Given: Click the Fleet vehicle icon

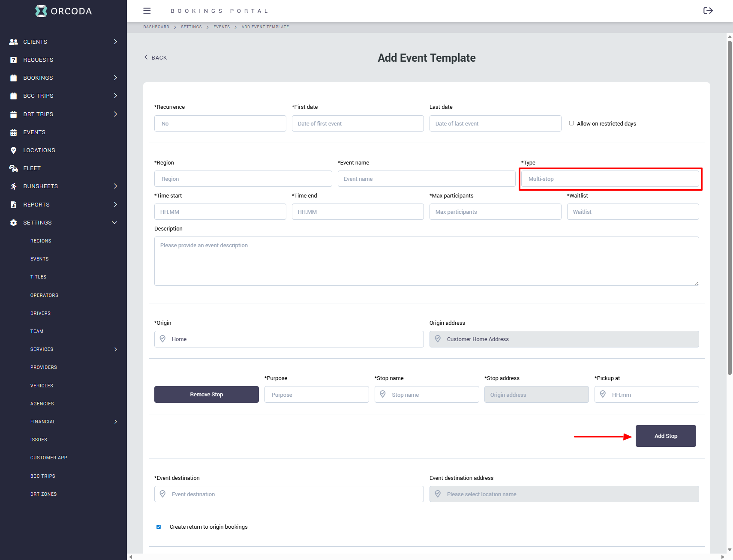Looking at the screenshot, I should [14, 168].
